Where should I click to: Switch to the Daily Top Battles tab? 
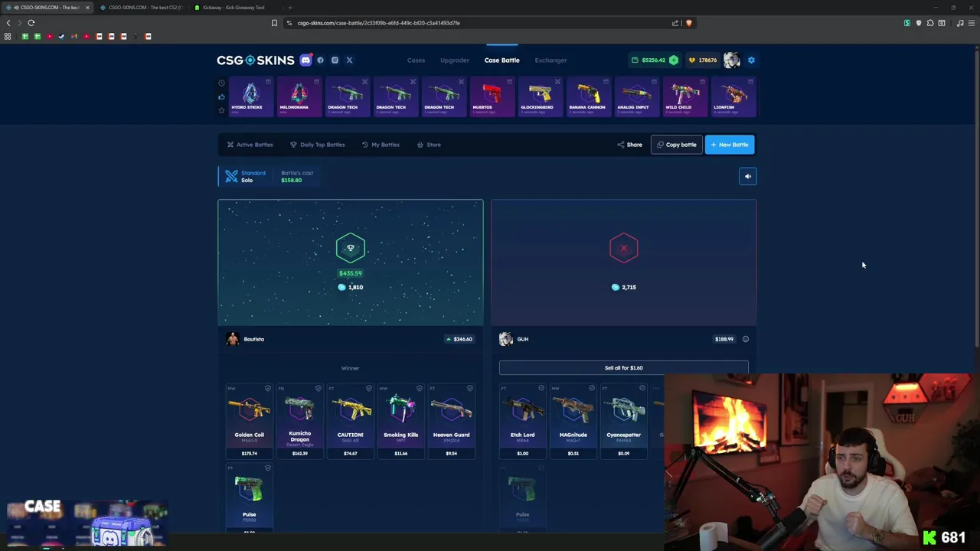click(x=317, y=145)
